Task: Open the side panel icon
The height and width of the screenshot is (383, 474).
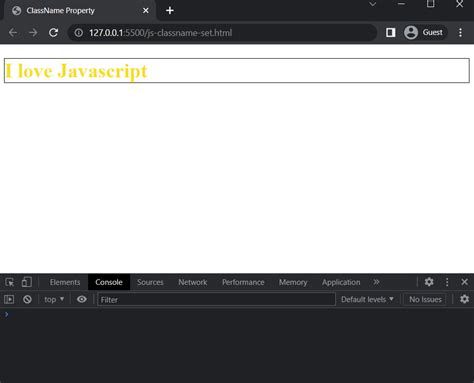Action: click(x=390, y=32)
